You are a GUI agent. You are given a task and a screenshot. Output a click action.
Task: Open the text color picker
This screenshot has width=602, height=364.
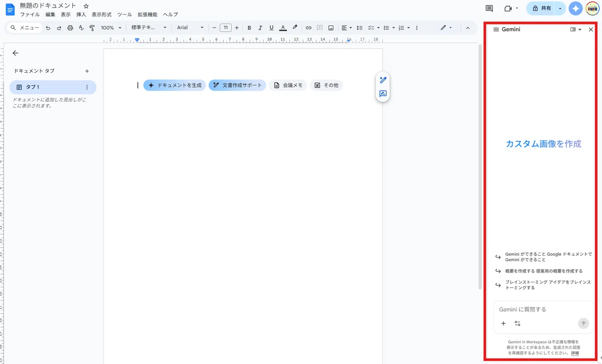[283, 28]
